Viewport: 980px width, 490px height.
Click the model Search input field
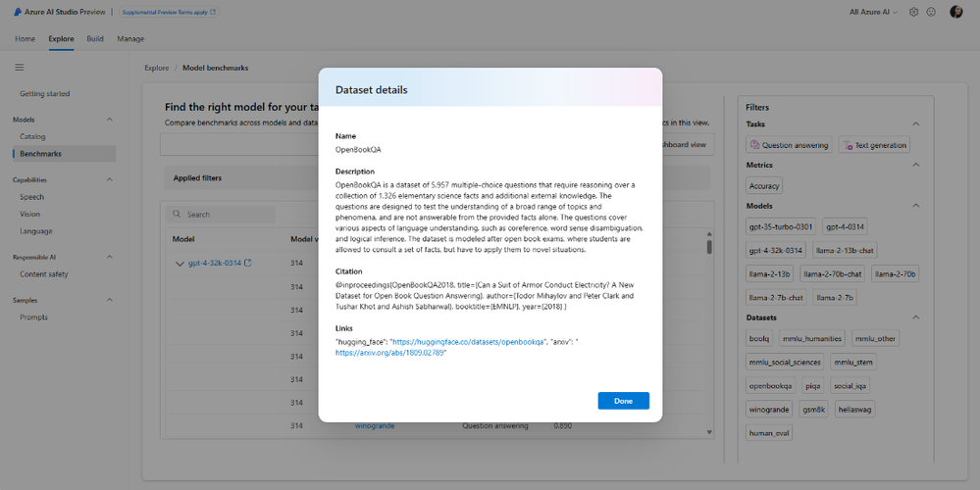coord(221,214)
